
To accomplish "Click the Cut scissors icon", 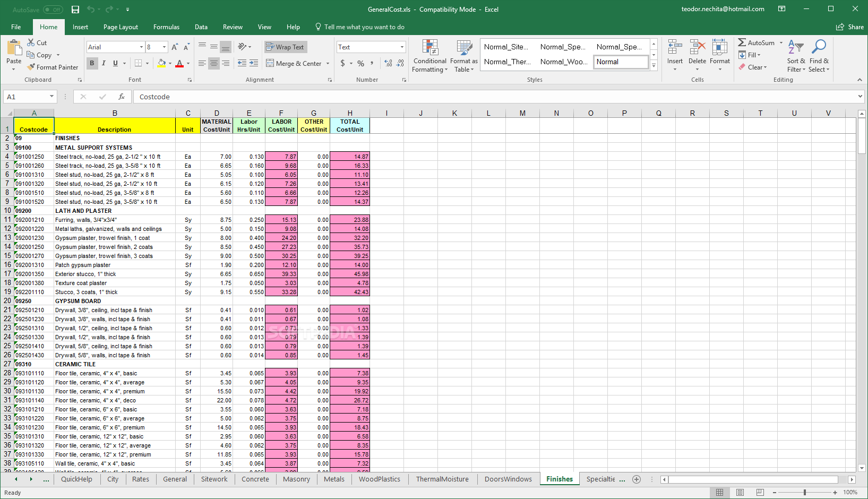I will click(31, 42).
